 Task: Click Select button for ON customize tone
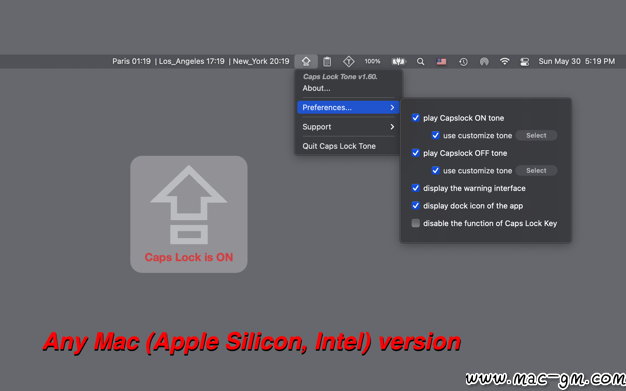[536, 135]
